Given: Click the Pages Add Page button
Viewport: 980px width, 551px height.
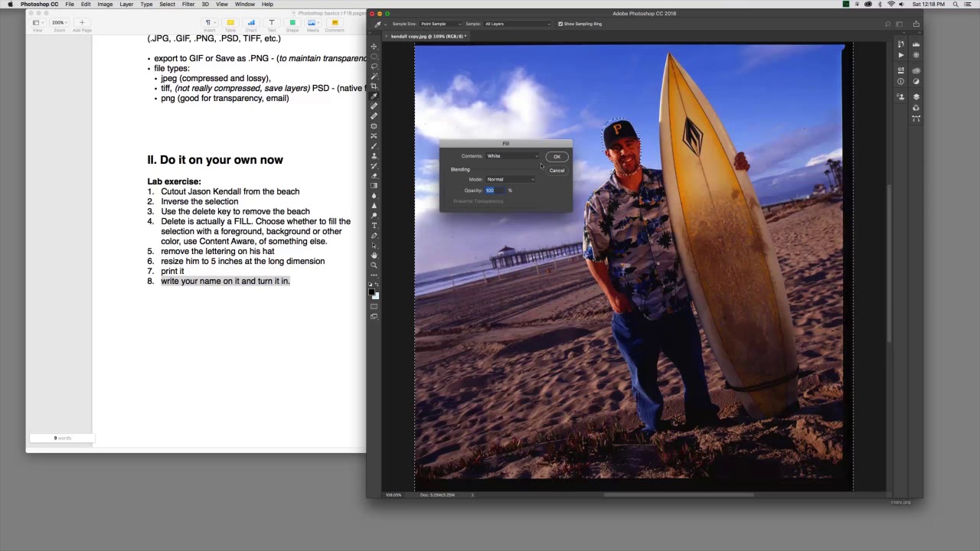Looking at the screenshot, I should click(x=82, y=23).
